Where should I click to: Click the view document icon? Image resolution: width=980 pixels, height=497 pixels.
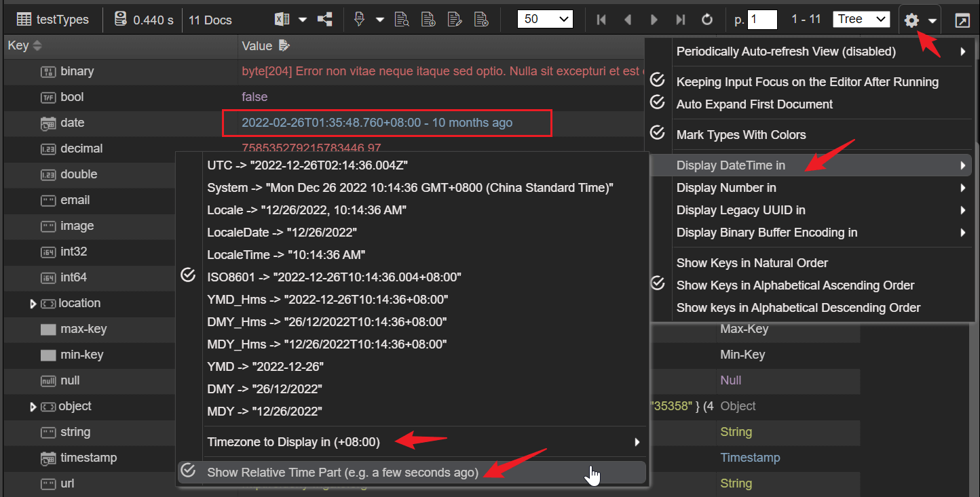[x=402, y=20]
